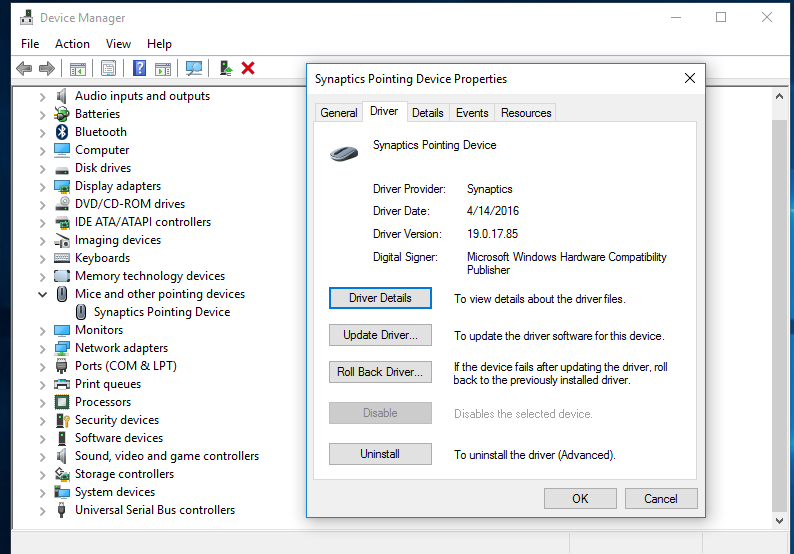Expand the Display adapters node

tap(43, 187)
